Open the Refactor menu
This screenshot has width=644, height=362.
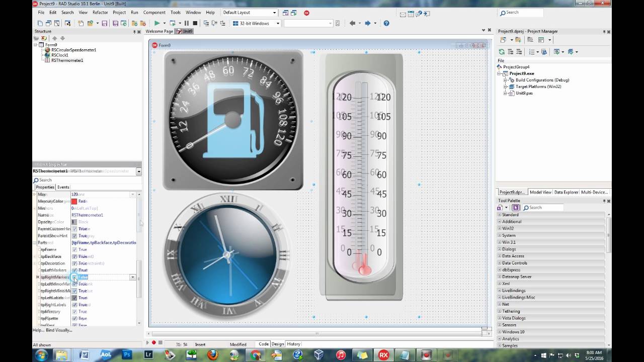tap(100, 13)
